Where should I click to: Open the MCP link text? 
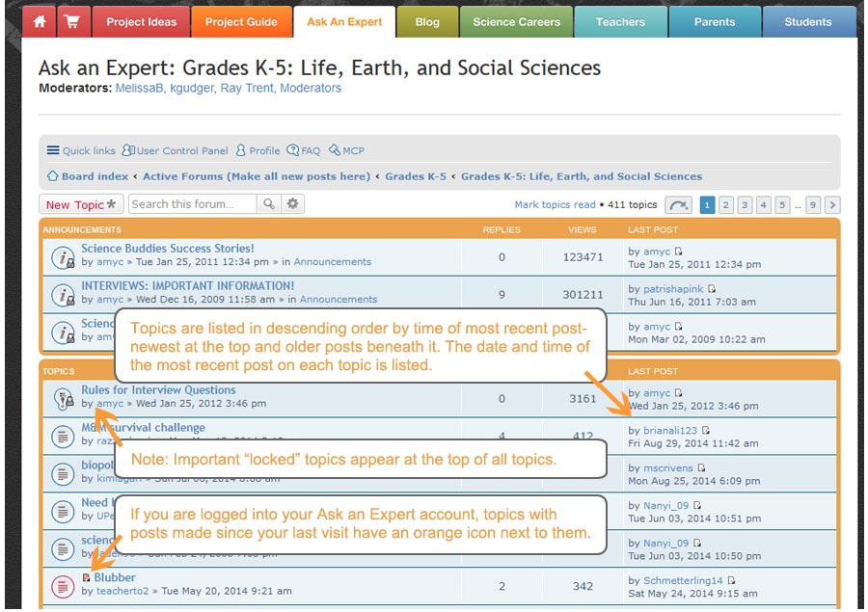[353, 150]
